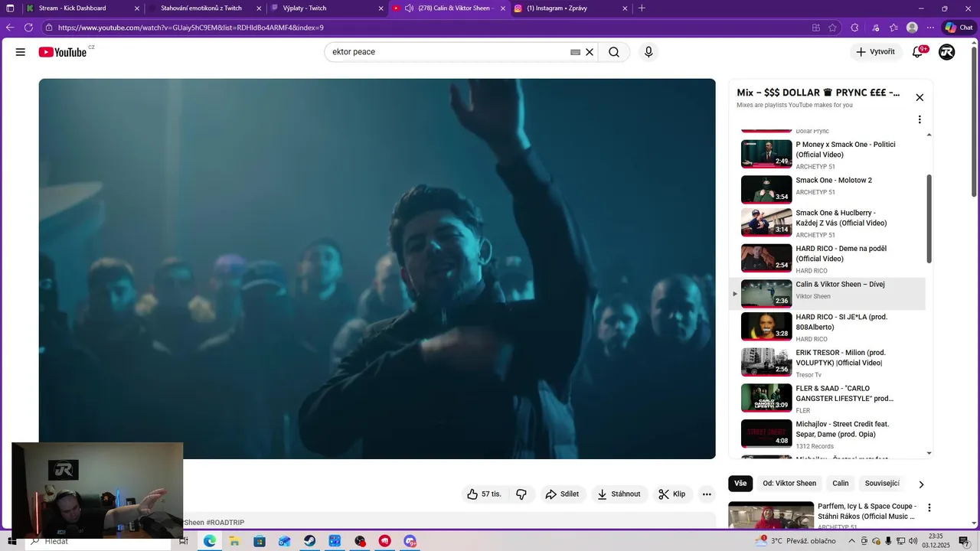Open Steam from the taskbar
The width and height of the screenshot is (980, 551).
309,541
